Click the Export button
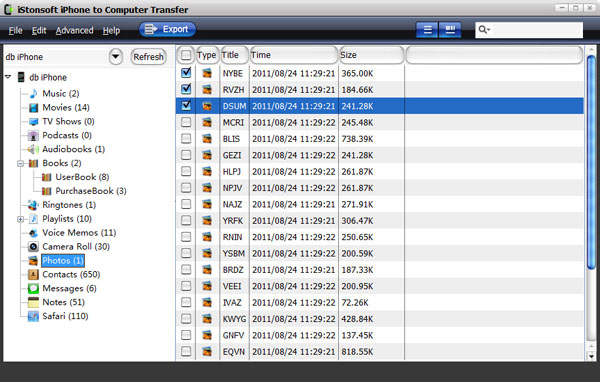Viewport: 600px width, 382px height. coord(167,29)
